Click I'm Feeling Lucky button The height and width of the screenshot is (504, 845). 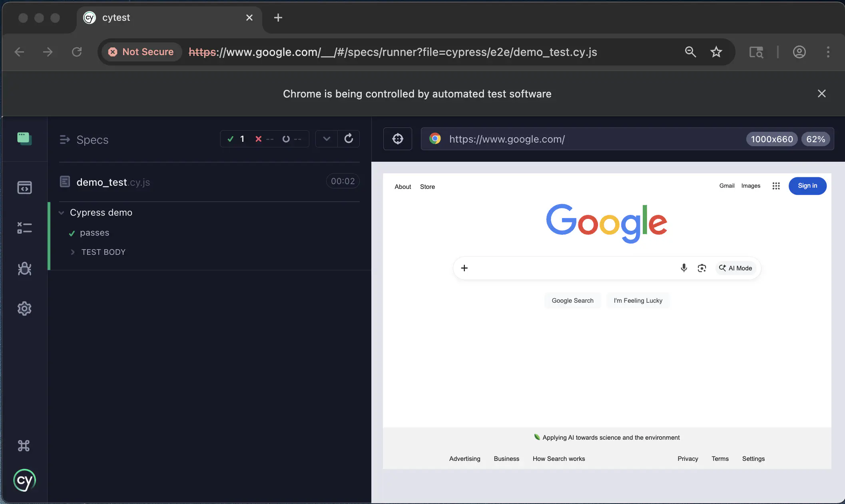pyautogui.click(x=638, y=301)
